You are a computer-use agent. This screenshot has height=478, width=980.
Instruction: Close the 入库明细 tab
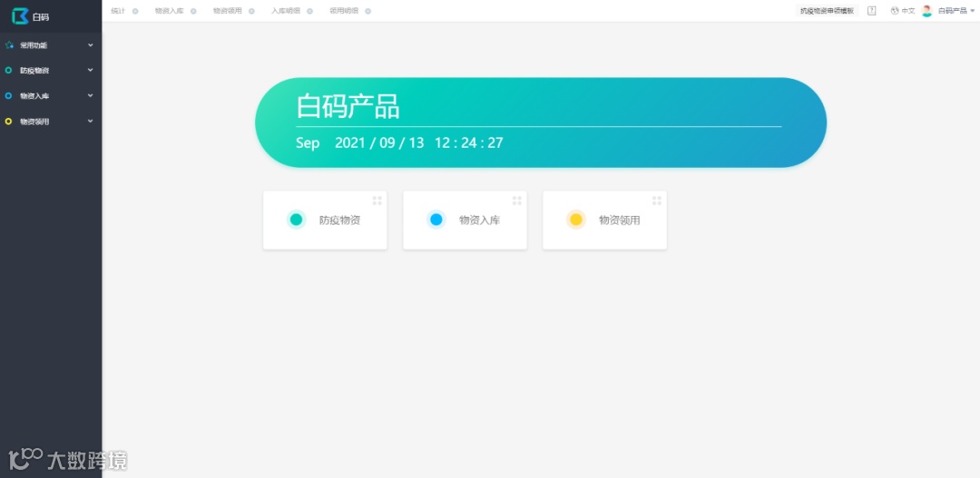click(x=309, y=11)
